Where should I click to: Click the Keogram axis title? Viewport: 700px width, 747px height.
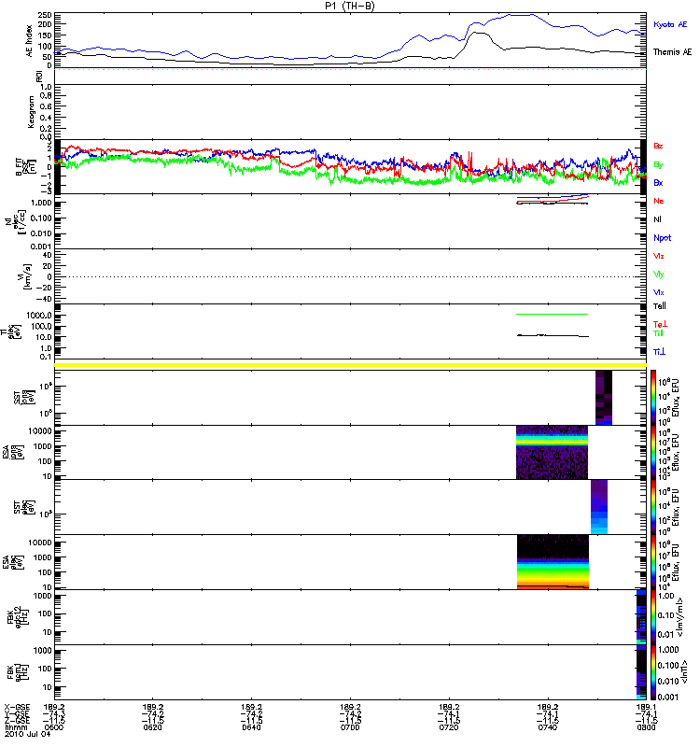click(x=31, y=111)
